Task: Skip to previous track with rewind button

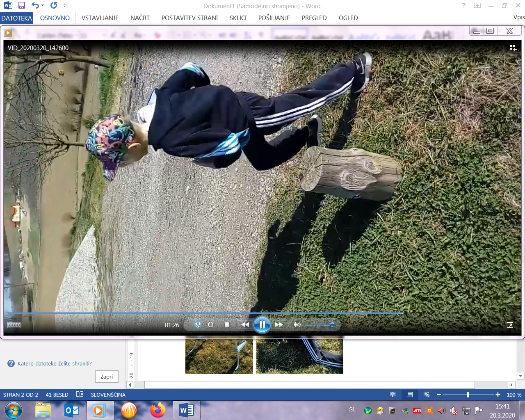Action: (x=245, y=325)
